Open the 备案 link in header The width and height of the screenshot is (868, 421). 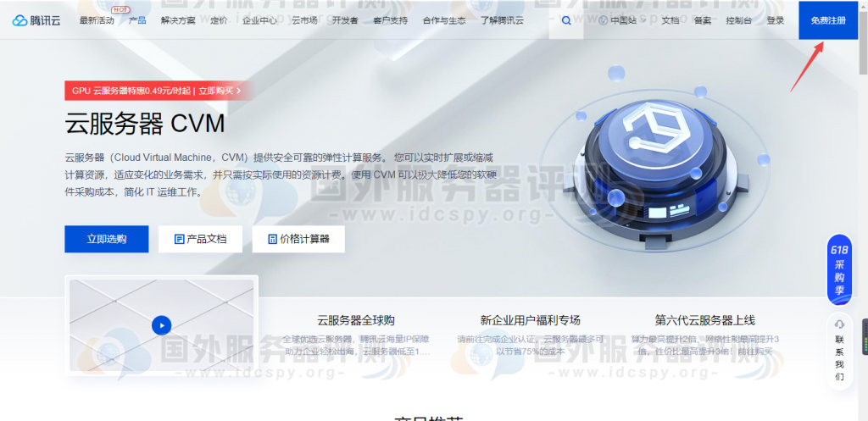coord(703,20)
